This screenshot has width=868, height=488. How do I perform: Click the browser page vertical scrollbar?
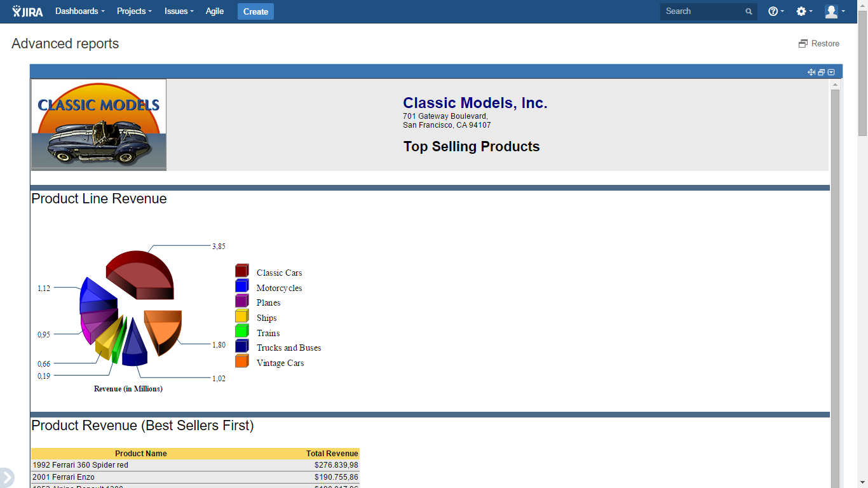click(x=862, y=244)
